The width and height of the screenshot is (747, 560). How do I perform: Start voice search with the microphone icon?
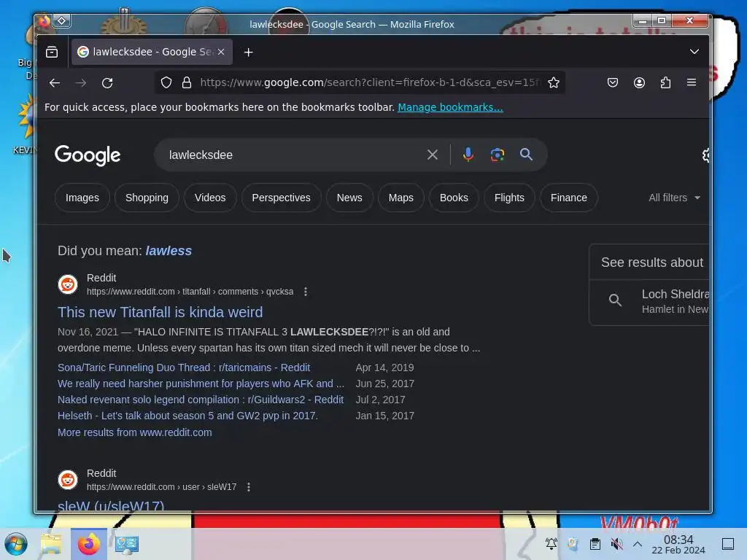[x=468, y=155]
